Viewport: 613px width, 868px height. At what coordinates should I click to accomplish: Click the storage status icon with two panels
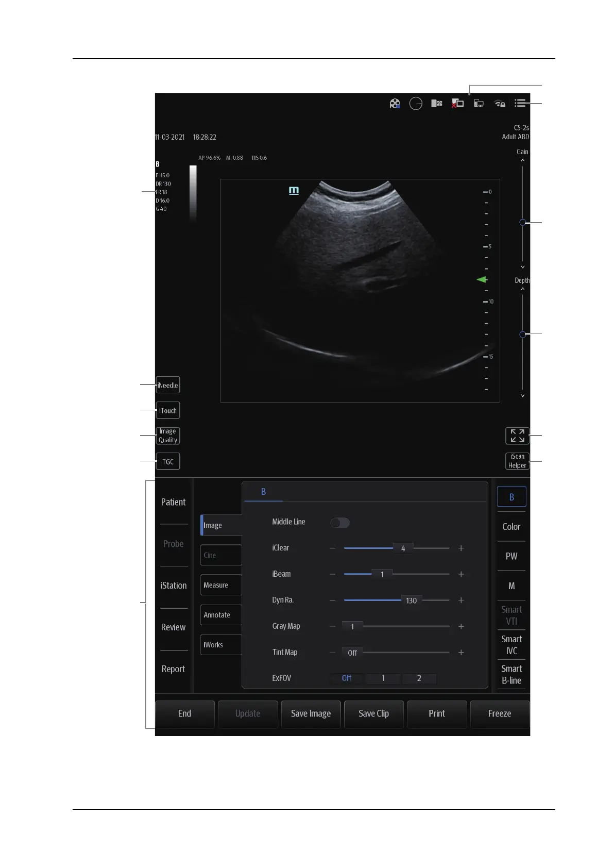437,104
